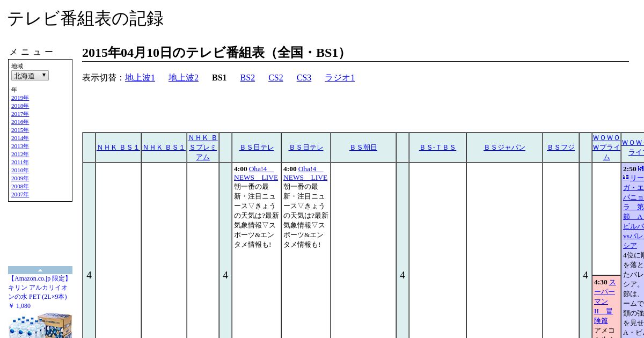Open the 2009年 year link
644x338 pixels.
coord(20,179)
